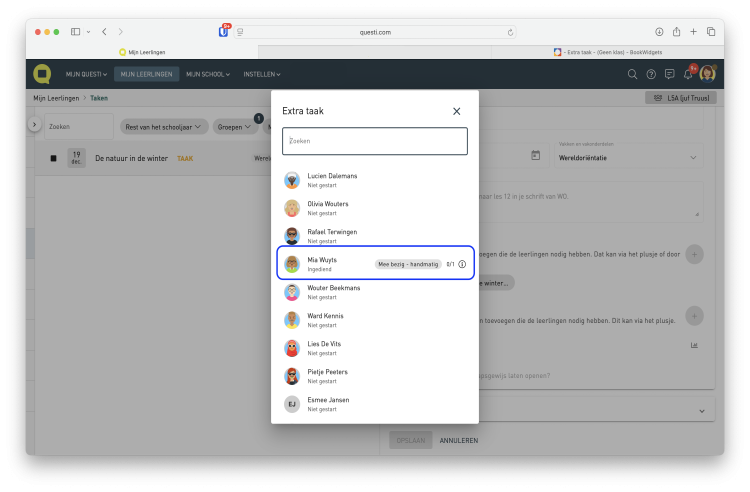
Task: Click the L5A (juf Truus) class button
Action: (x=681, y=98)
